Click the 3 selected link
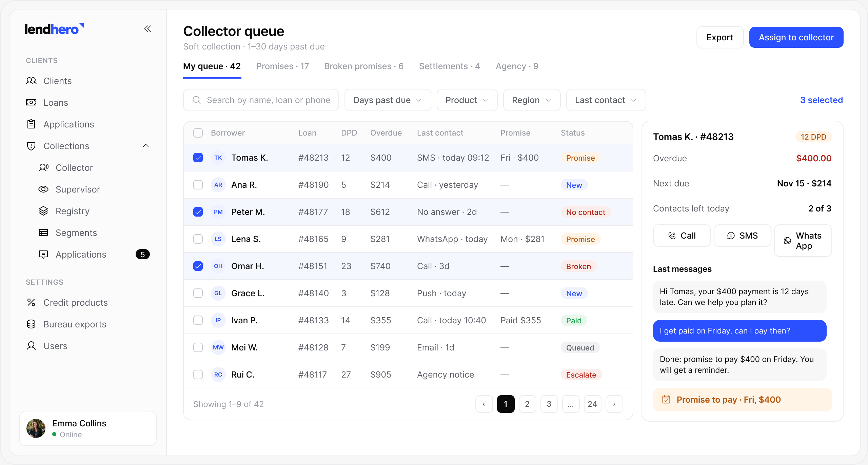This screenshot has width=868, height=465. click(x=821, y=100)
